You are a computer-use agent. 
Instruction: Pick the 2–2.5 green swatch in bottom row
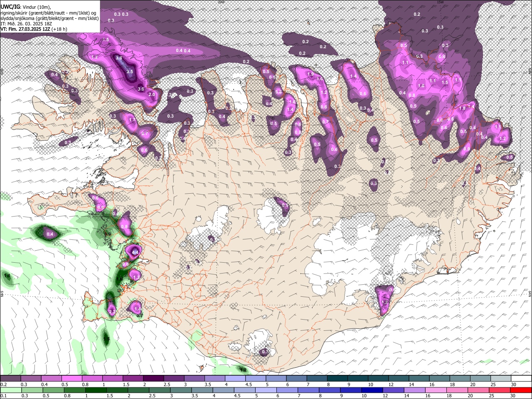138,390
